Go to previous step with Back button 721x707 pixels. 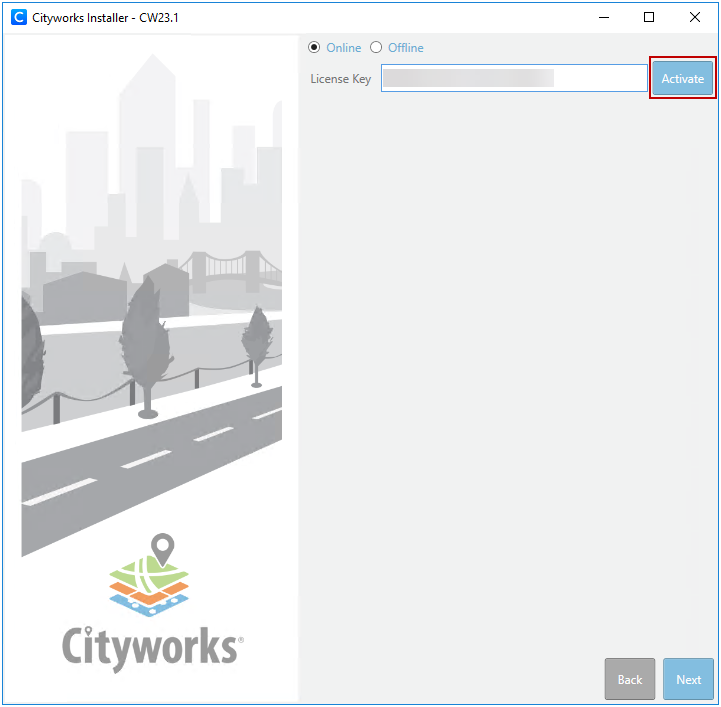tap(630, 679)
